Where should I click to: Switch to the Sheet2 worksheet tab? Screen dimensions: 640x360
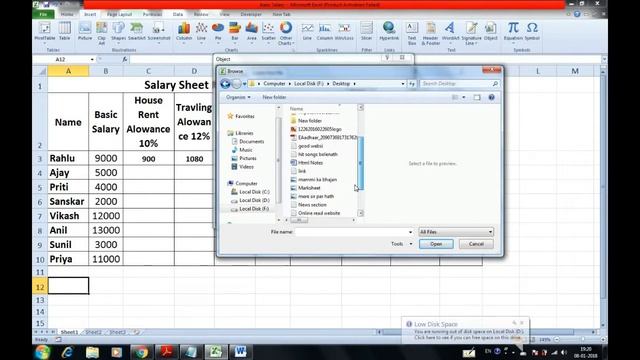pyautogui.click(x=93, y=332)
